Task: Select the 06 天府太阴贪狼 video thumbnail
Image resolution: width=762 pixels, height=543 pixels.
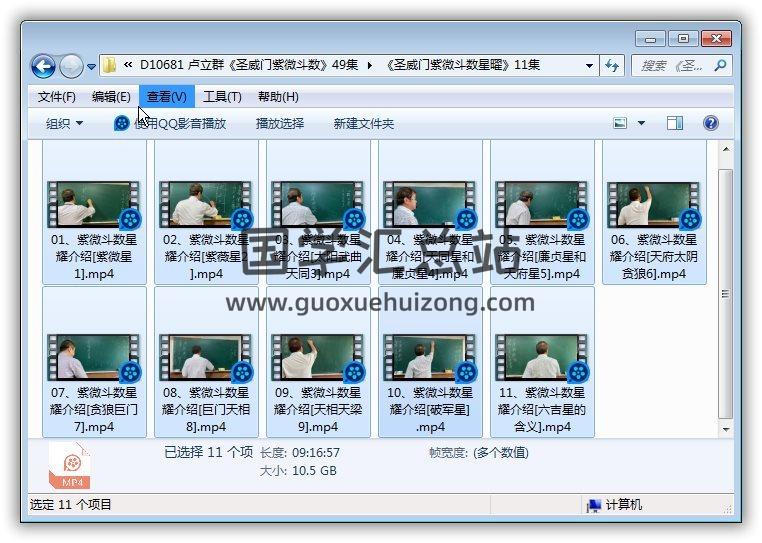Action: click(653, 205)
